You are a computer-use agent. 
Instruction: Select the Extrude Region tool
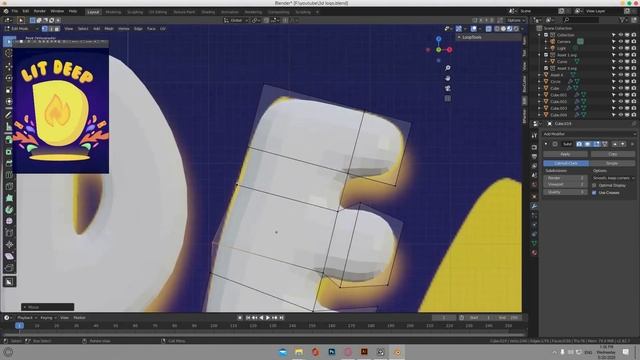(x=9, y=140)
